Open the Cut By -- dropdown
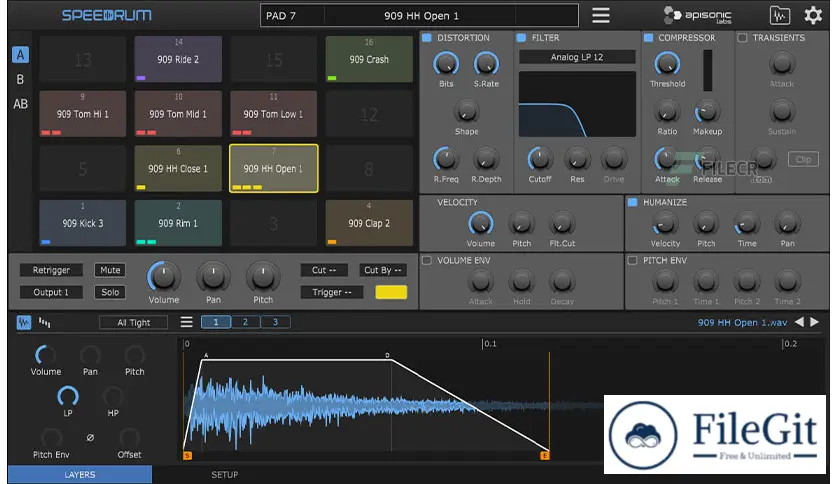This screenshot has width=836, height=484. (x=383, y=270)
